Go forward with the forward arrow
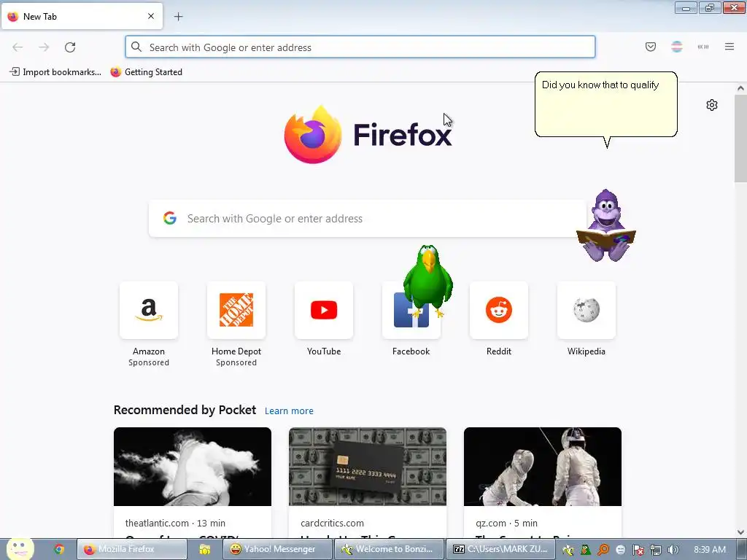This screenshot has width=747, height=560. coord(44,47)
